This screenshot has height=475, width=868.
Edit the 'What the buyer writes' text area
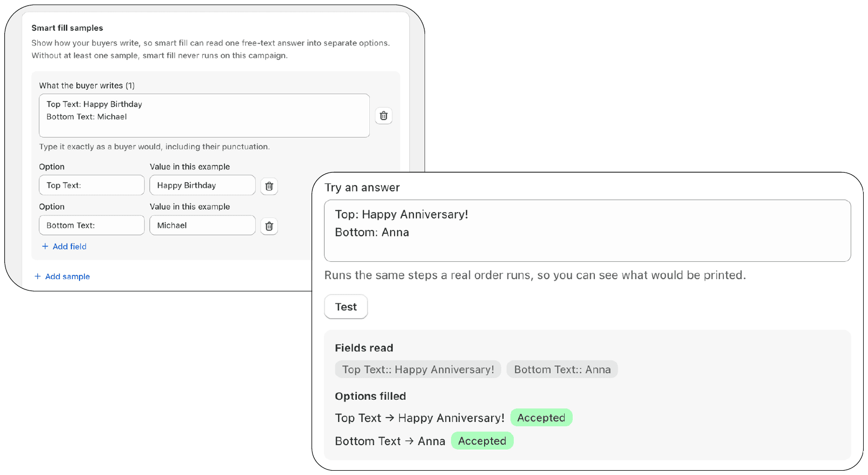[204, 116]
